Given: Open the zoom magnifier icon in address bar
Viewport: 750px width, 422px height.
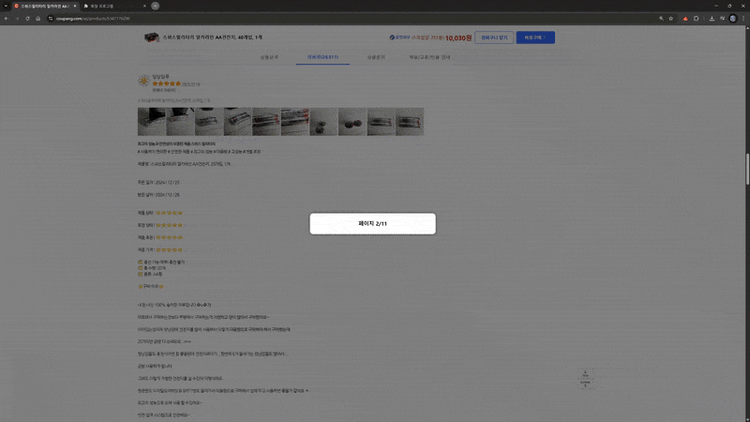Looking at the screenshot, I should click(x=661, y=19).
